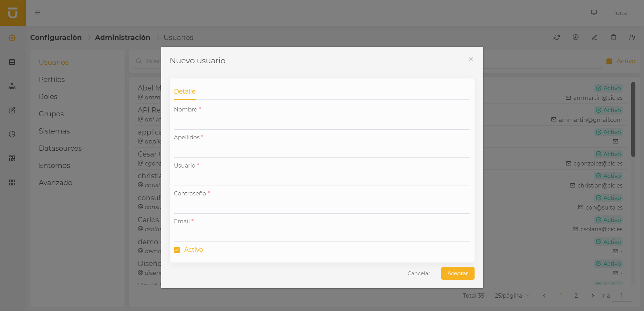The width and height of the screenshot is (644, 311).
Task: Select the pie chart icon in the sidebar
Action: 12,134
